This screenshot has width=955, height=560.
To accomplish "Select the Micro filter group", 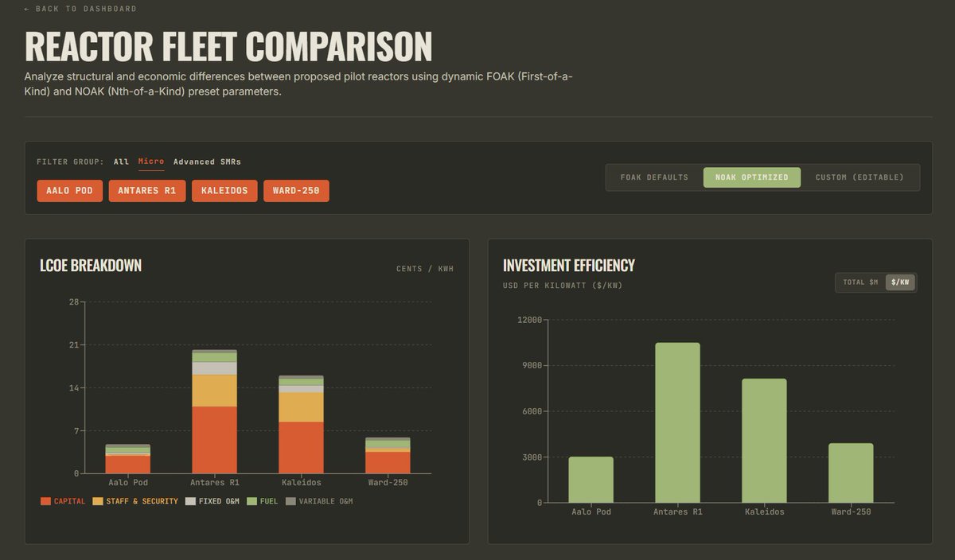I will pos(151,161).
